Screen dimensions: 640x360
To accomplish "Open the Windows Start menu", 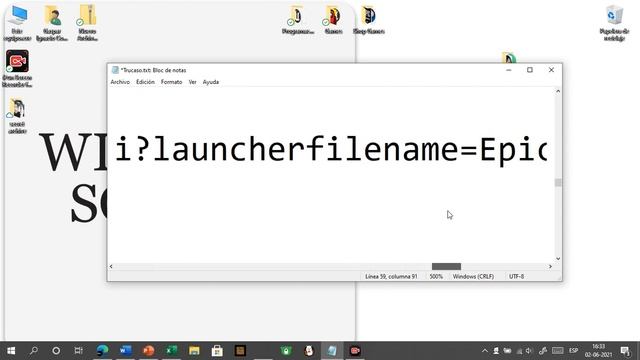I will pos(11,351).
